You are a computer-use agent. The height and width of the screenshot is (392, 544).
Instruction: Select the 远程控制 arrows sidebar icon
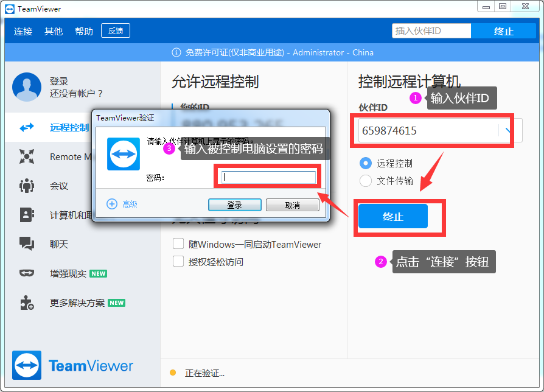click(27, 127)
